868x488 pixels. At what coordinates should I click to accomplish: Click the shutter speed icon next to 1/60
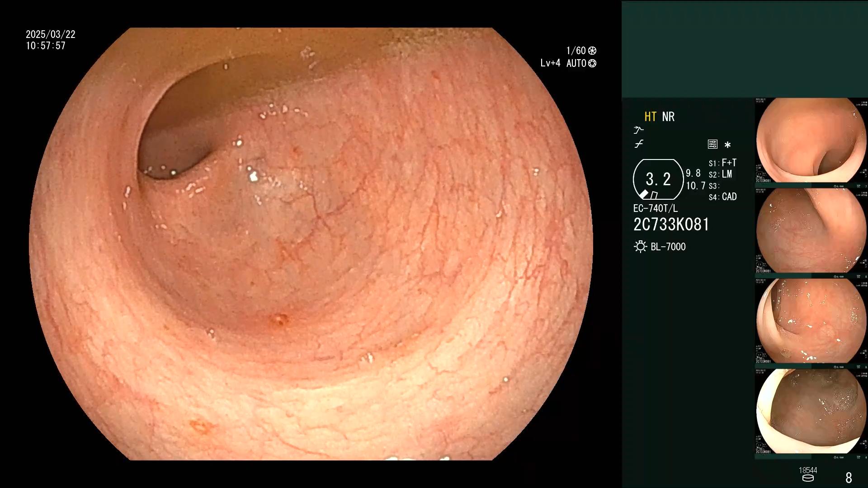click(592, 51)
